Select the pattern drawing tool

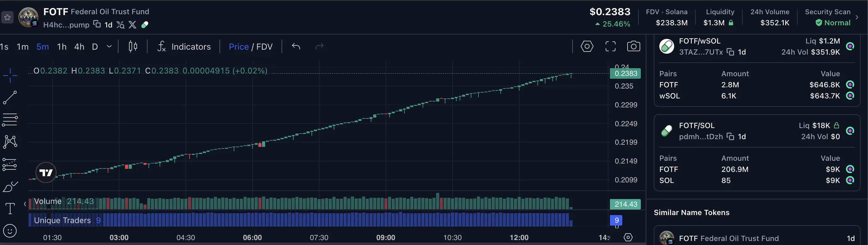click(x=10, y=142)
